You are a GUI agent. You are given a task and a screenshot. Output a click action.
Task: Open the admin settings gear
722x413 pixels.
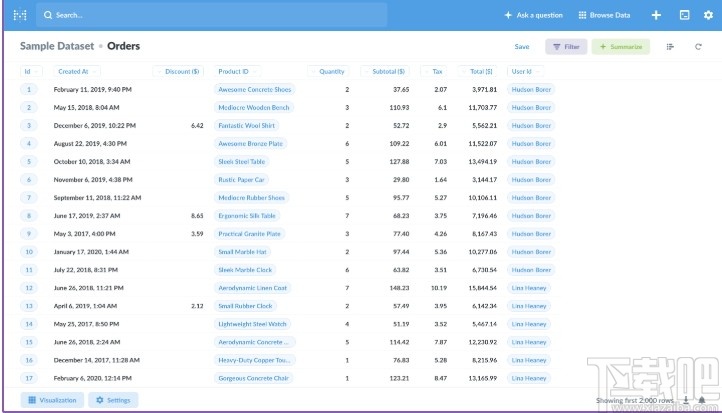707,15
